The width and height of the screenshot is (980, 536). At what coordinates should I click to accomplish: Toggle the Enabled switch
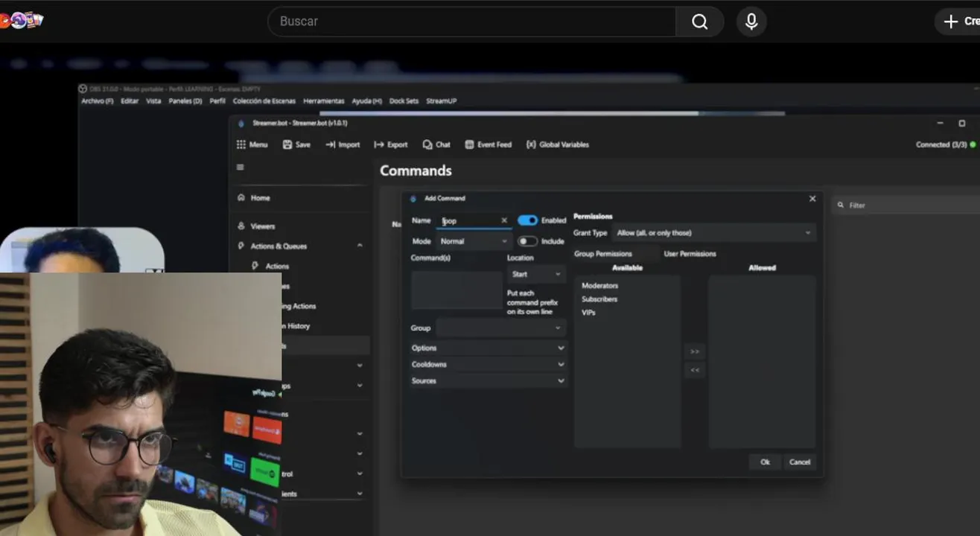527,220
